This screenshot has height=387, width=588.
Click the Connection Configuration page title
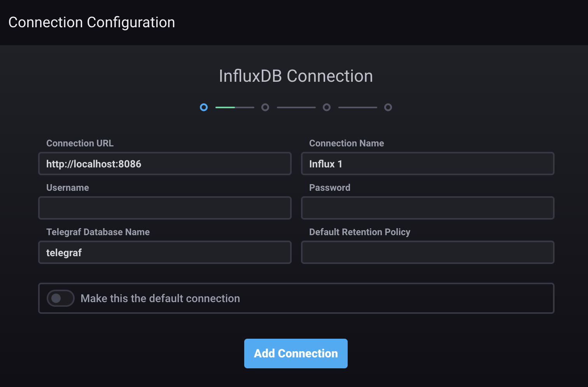(x=92, y=23)
